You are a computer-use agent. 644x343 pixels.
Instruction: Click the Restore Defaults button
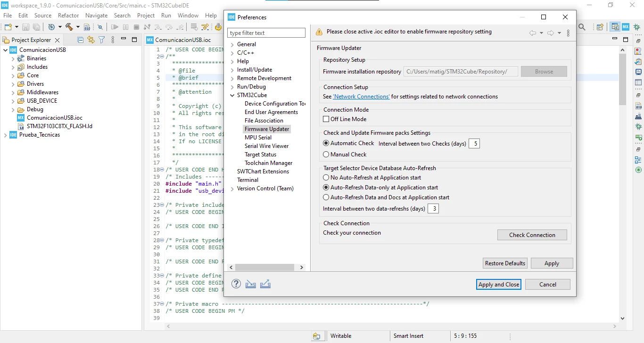[505, 263]
